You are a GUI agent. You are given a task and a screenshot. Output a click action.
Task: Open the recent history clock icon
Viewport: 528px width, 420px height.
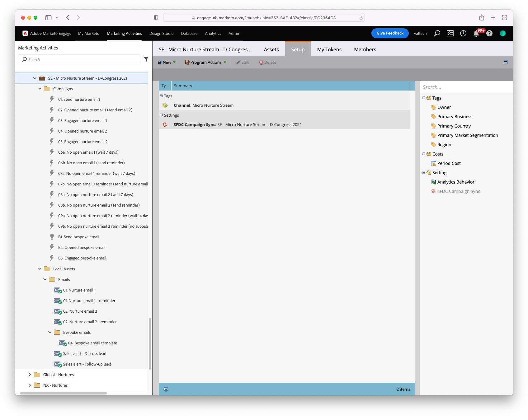pos(463,33)
